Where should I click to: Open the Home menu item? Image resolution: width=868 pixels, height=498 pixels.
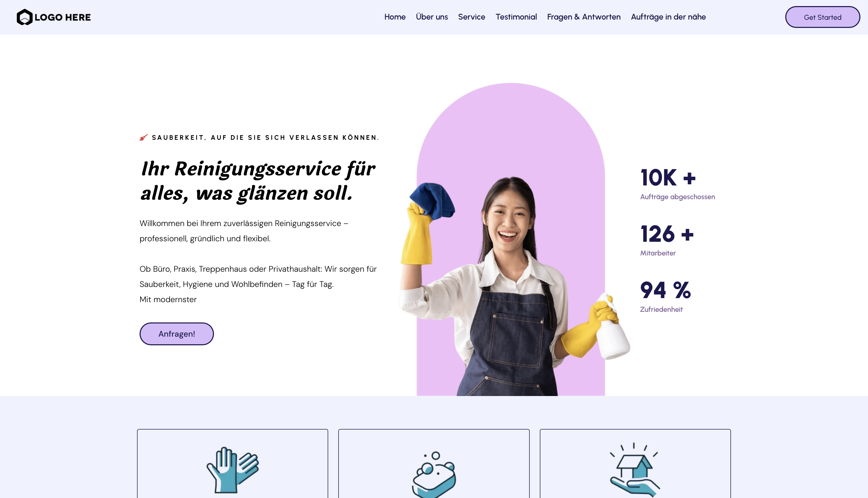[x=395, y=17]
